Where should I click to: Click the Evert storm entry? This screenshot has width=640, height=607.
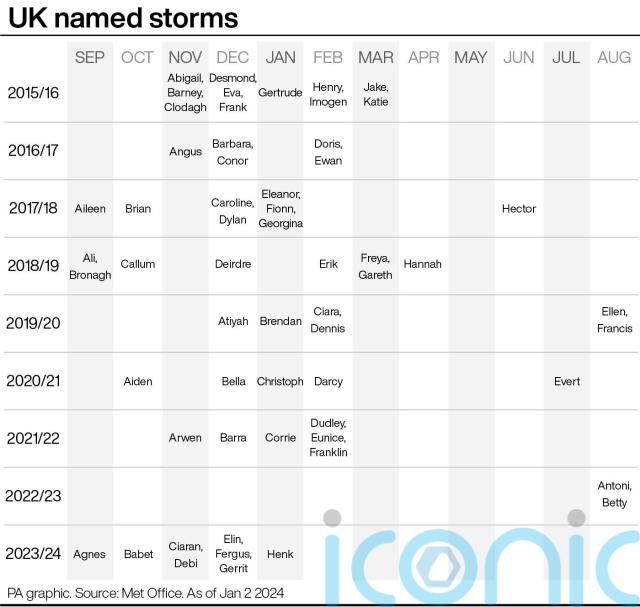click(566, 381)
